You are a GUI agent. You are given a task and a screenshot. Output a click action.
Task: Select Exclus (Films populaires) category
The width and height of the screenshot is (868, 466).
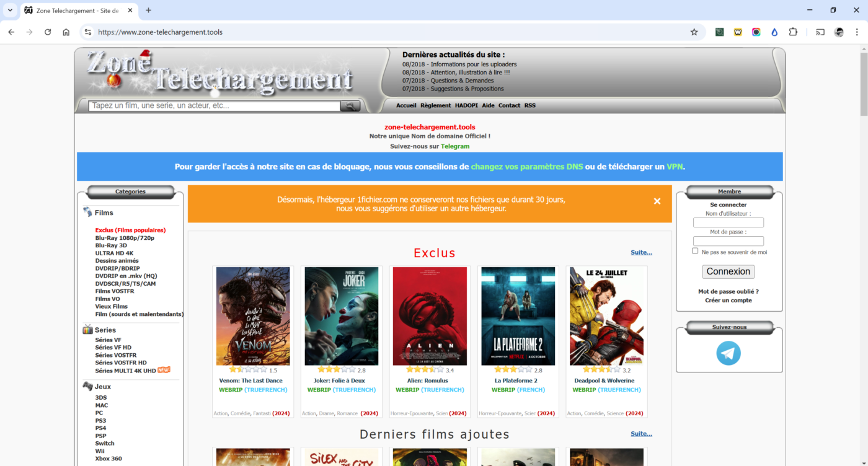pos(130,231)
